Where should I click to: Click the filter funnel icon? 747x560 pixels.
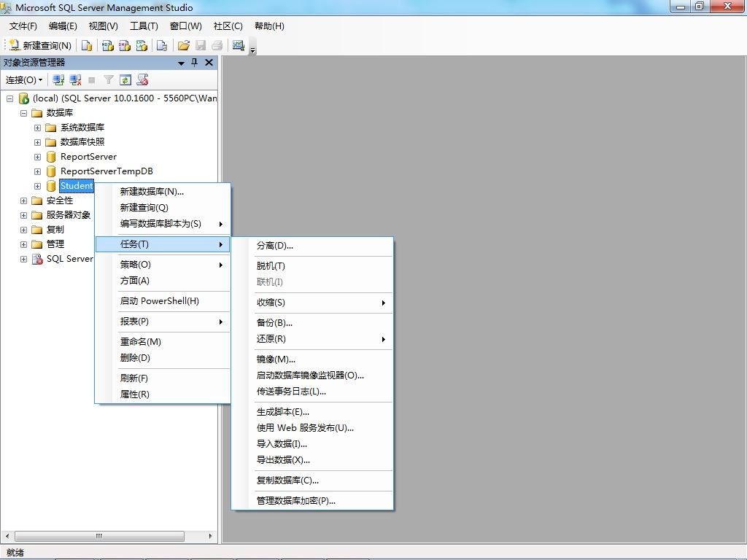(x=109, y=80)
